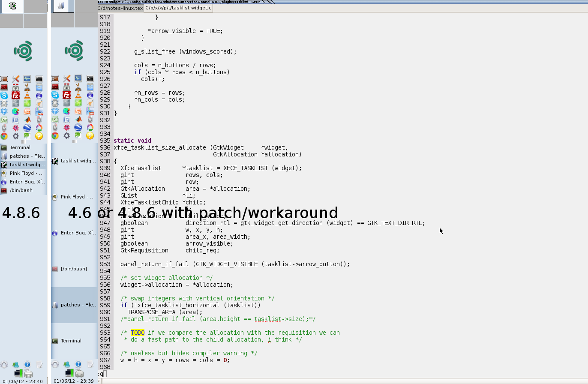Select the workspace with the Vim icon in left pager
The image size is (588, 384).
[x=12, y=6]
